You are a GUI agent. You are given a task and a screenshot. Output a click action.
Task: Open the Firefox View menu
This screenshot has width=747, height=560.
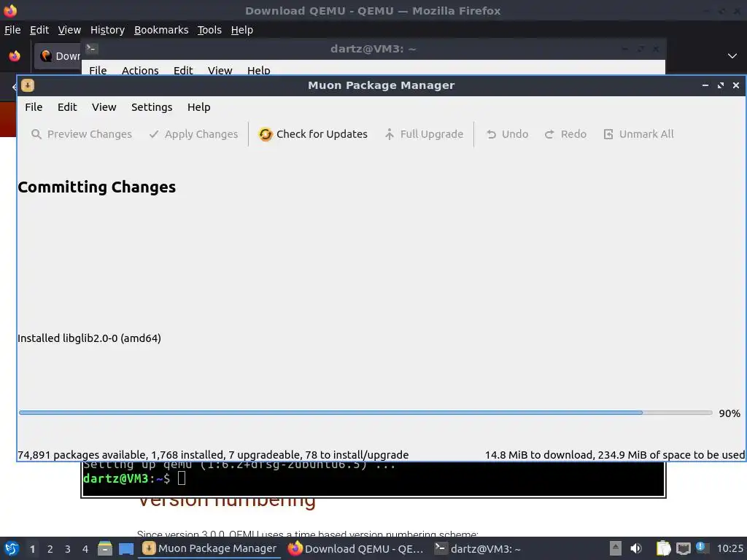[69, 30]
